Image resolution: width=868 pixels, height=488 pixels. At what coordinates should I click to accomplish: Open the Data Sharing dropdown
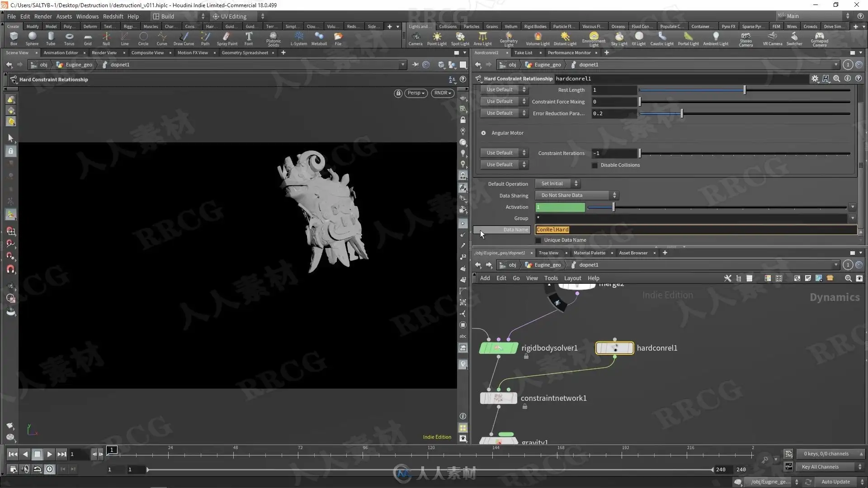point(576,196)
